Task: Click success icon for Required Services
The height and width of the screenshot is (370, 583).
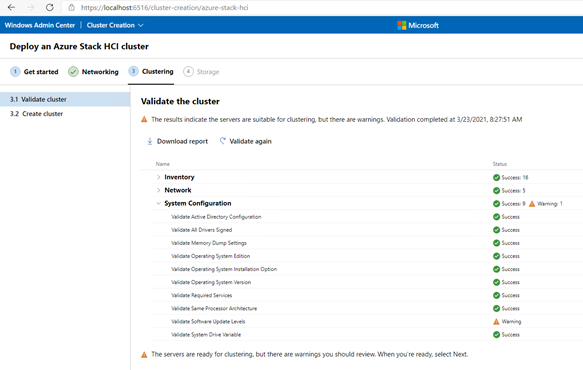Action: pos(496,295)
